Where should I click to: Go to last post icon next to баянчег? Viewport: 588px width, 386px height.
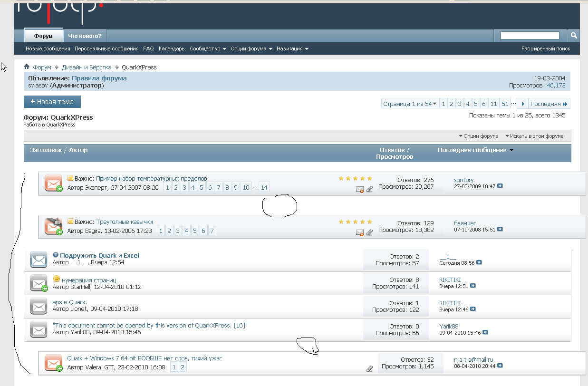(500, 229)
